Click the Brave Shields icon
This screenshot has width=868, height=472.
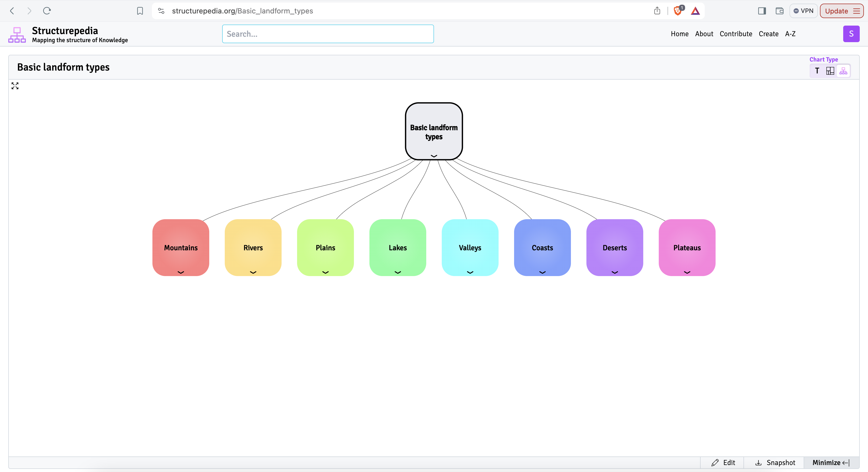point(678,11)
